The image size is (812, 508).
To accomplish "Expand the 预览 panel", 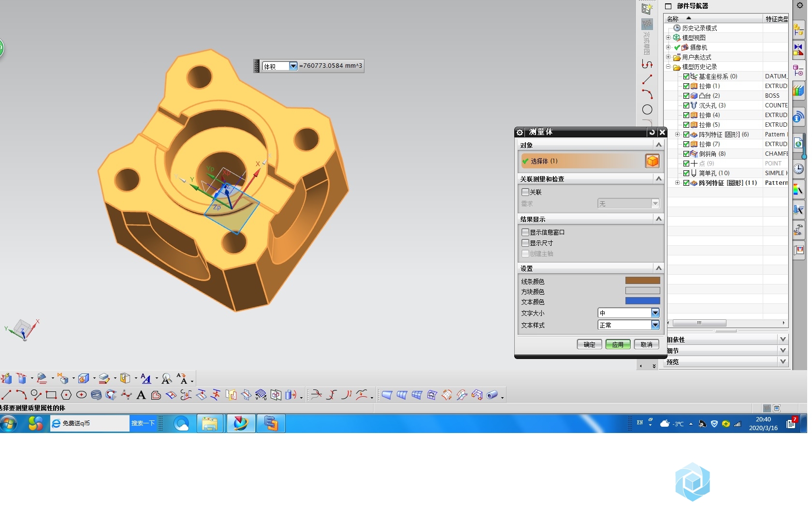I will coord(783,361).
